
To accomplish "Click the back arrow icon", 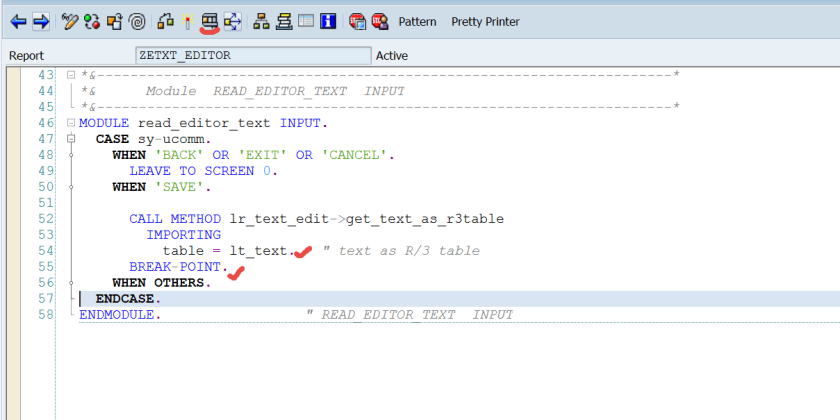I will [x=18, y=20].
